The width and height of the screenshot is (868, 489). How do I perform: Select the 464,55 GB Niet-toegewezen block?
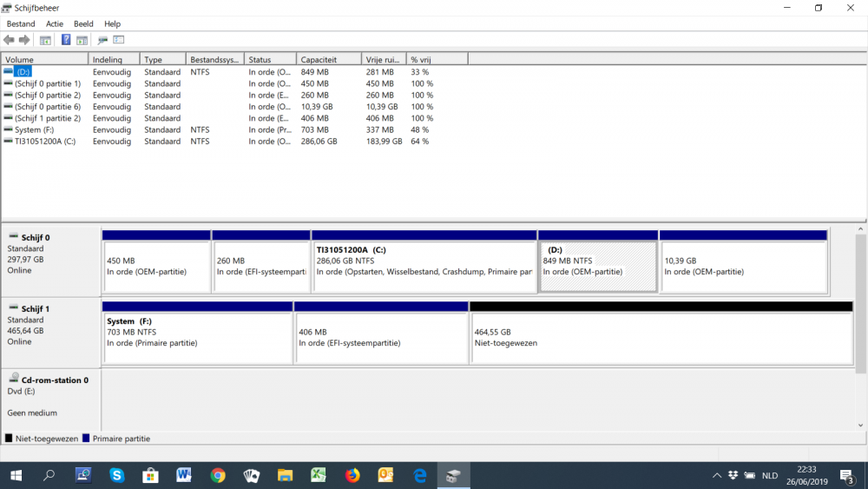[661, 338]
